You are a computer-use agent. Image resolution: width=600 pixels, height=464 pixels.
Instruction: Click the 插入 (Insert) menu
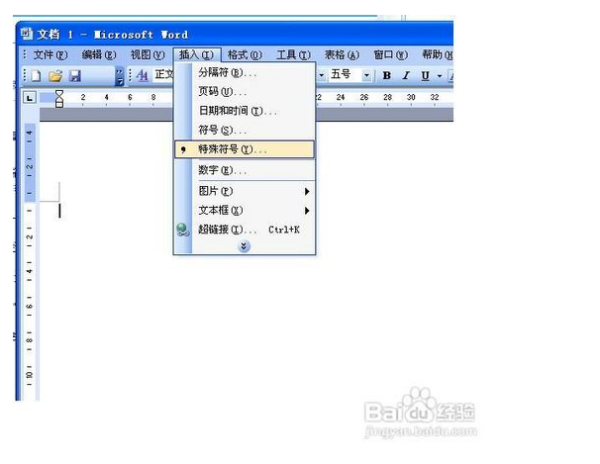(x=196, y=55)
